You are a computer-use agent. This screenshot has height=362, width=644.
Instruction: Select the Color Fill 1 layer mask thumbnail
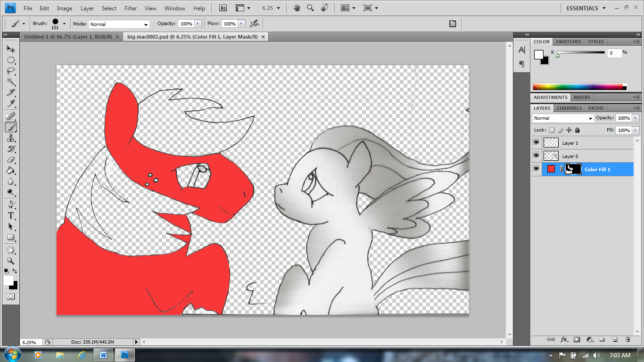pyautogui.click(x=573, y=169)
